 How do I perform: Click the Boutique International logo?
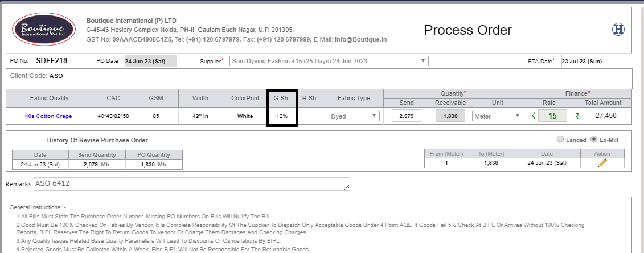tap(43, 30)
